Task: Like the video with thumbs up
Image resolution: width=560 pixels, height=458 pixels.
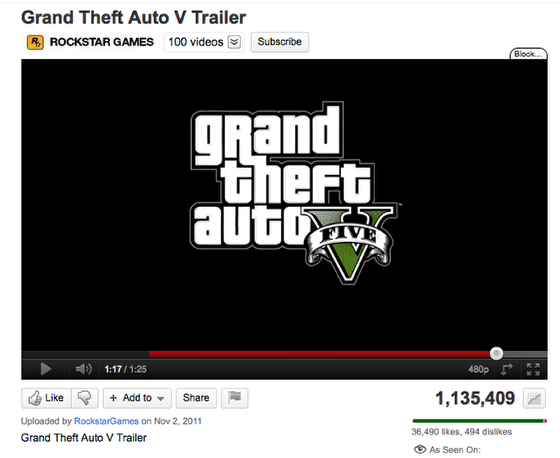Action: 46,398
